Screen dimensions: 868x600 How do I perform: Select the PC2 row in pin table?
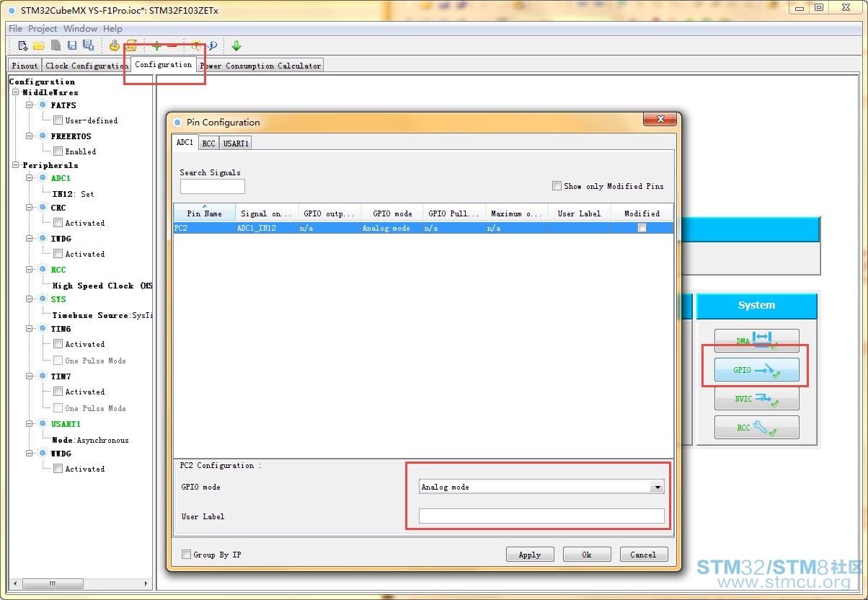pyautogui.click(x=423, y=228)
